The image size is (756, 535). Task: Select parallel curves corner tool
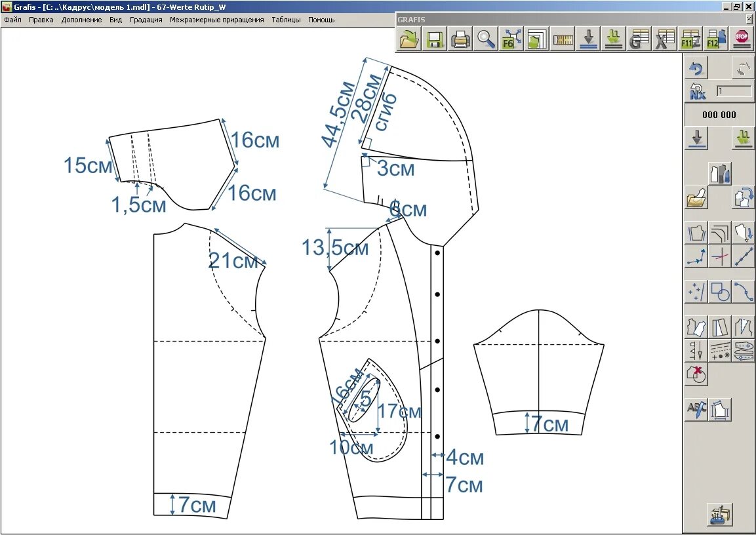click(x=720, y=233)
